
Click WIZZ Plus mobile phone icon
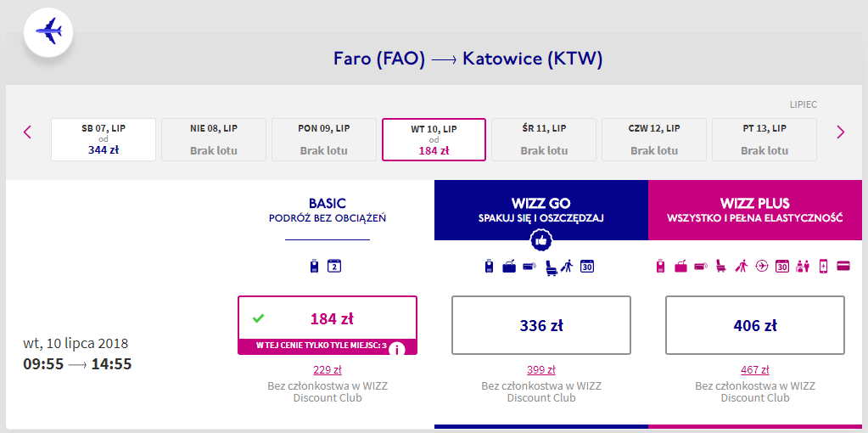823,267
